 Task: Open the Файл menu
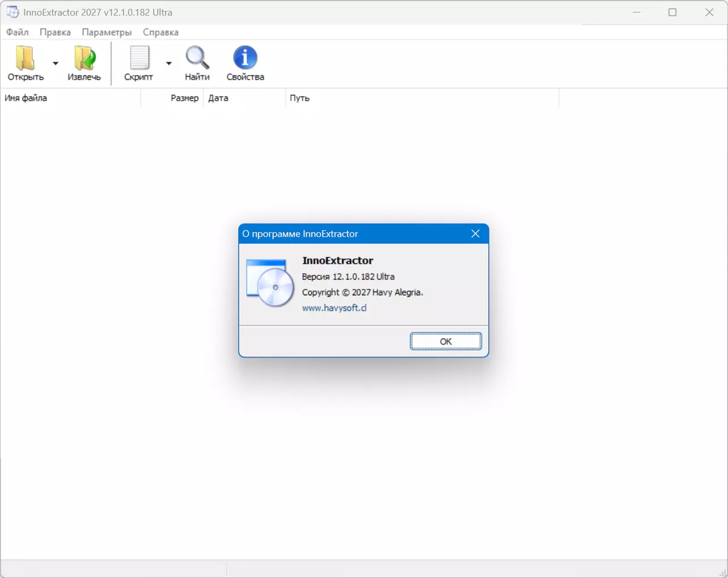click(18, 32)
